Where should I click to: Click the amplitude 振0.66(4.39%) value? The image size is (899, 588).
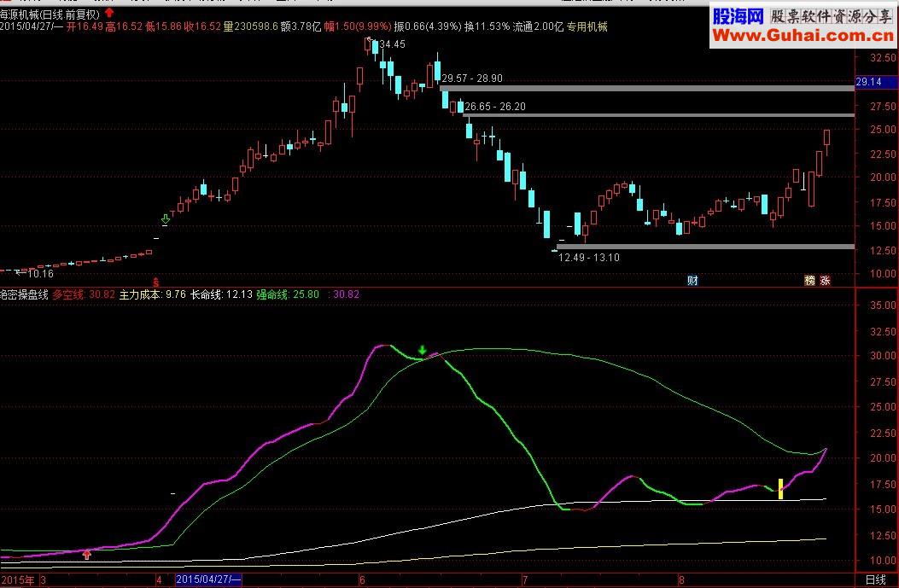428,26
